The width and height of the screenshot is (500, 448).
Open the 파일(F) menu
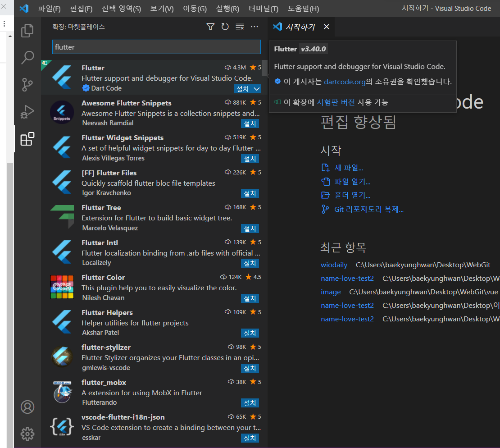[50, 9]
